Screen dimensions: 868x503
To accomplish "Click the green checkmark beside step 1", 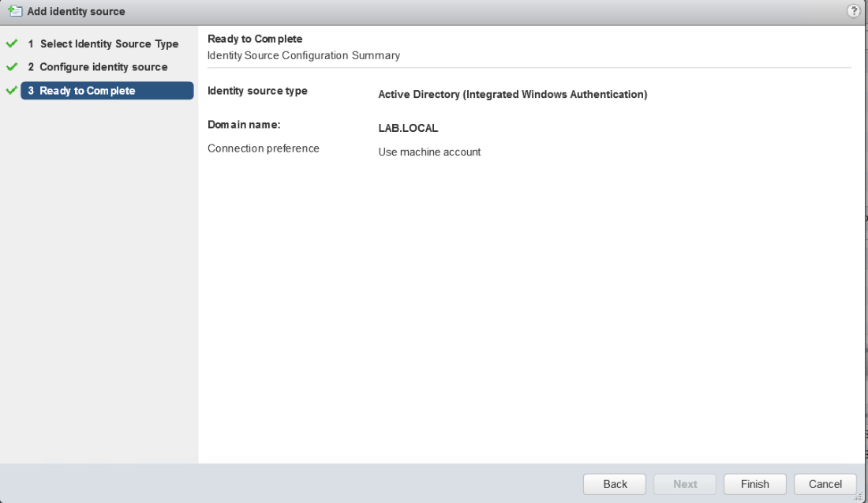I will tap(10, 44).
